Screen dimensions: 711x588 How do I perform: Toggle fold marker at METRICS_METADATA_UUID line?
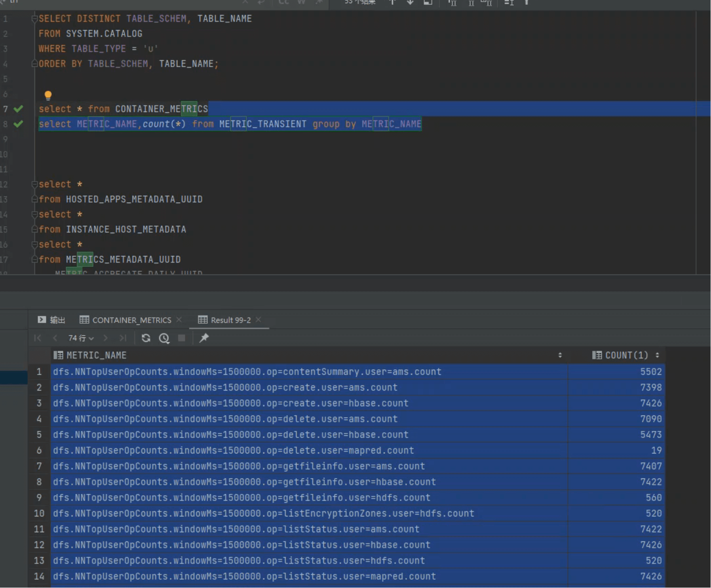(x=34, y=260)
